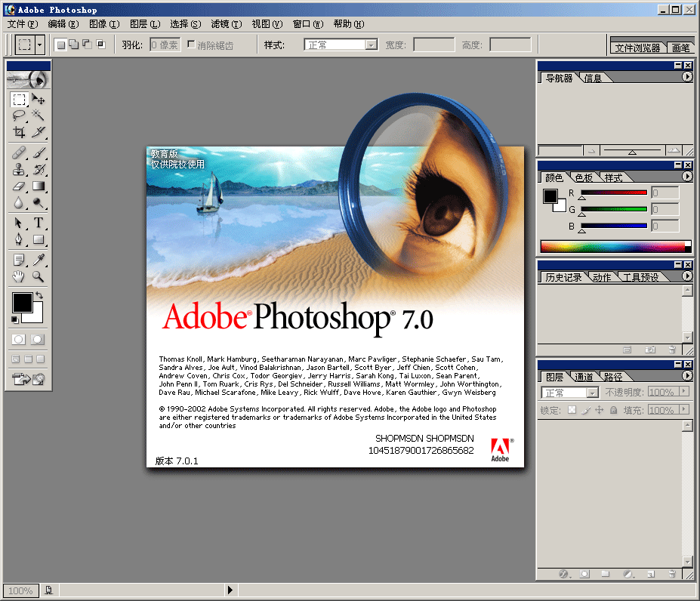Pick the Lasso tool
700x601 pixels.
click(x=19, y=116)
